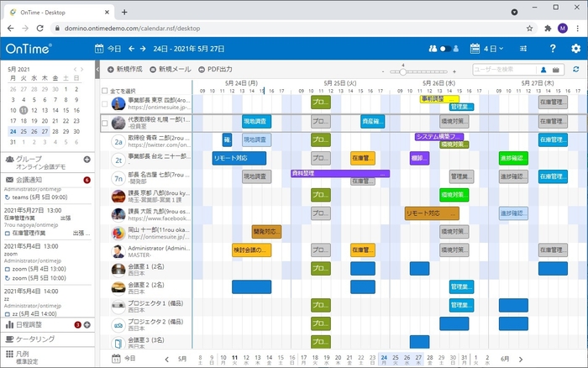Open 資料整理 purple event

point(340,173)
